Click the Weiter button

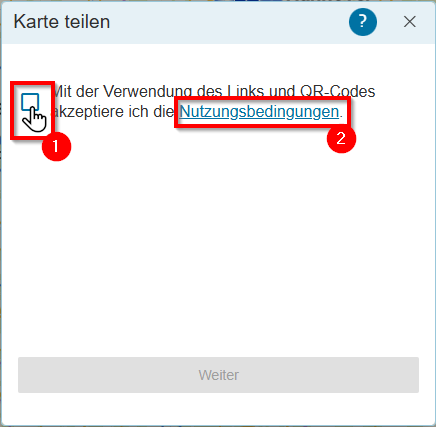pyautogui.click(x=218, y=375)
